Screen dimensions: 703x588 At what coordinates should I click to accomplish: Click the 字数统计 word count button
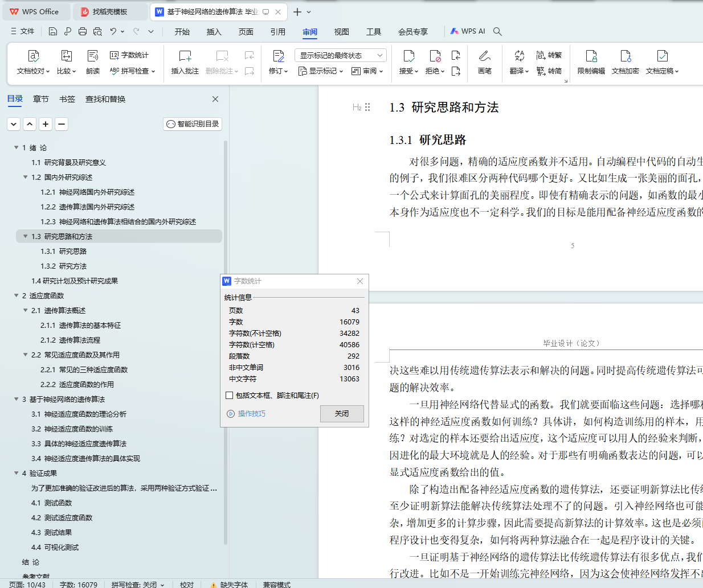[129, 55]
